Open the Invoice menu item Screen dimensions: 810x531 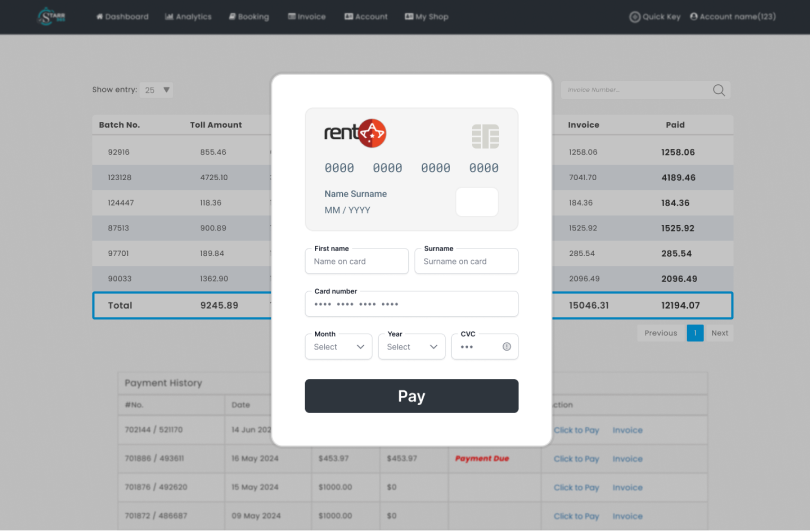click(306, 17)
